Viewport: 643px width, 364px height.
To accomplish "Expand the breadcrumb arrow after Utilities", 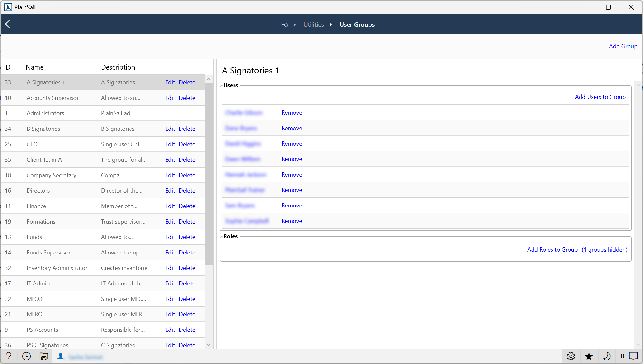I will point(331,24).
